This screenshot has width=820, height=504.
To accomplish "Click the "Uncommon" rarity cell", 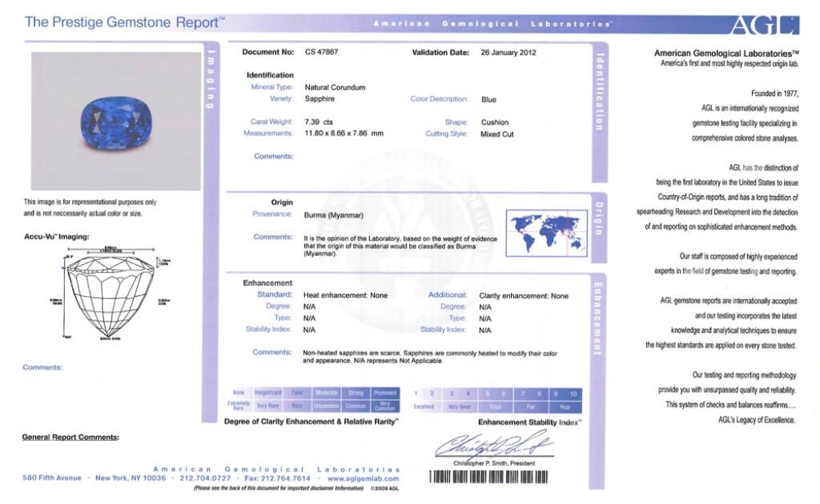I will 327,406.
